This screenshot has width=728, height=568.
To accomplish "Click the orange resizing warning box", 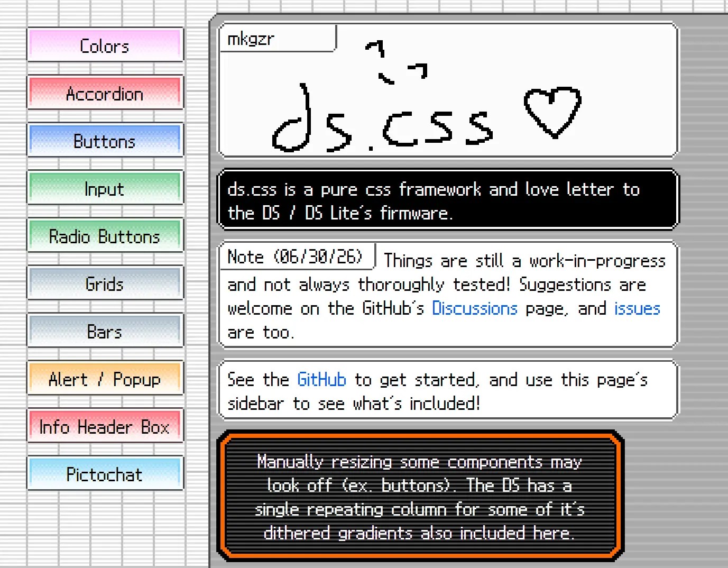I will [x=421, y=496].
